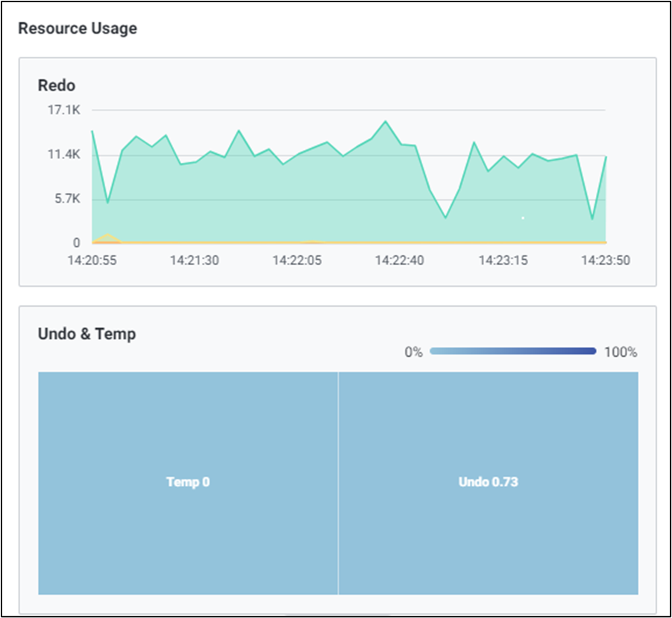
Task: Click the highest peak of the green Redo line
Action: pos(386,121)
